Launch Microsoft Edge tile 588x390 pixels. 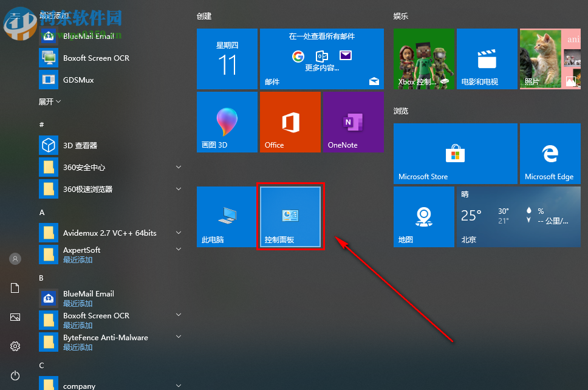tap(550, 154)
